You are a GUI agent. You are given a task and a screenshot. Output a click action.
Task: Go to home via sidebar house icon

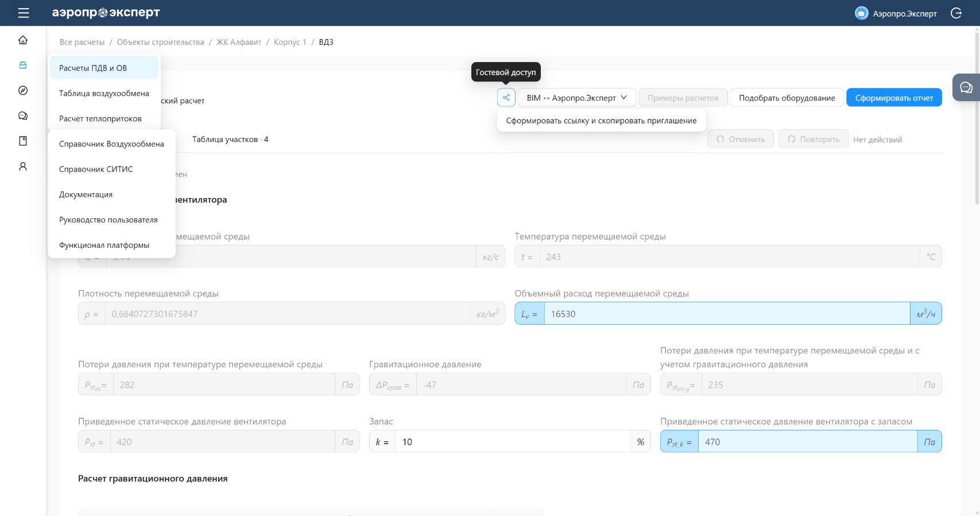point(23,40)
